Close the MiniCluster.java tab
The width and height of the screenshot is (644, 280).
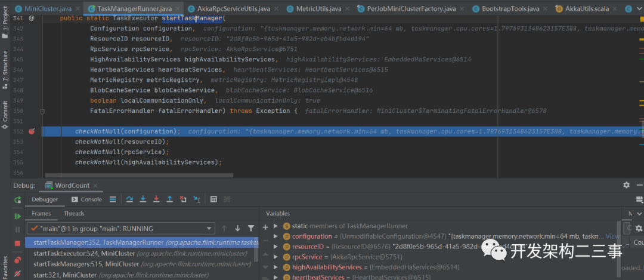click(76, 8)
